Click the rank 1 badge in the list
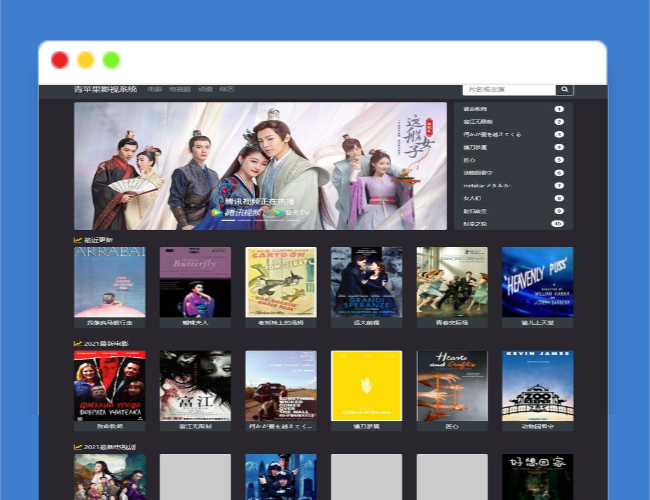 pos(558,109)
